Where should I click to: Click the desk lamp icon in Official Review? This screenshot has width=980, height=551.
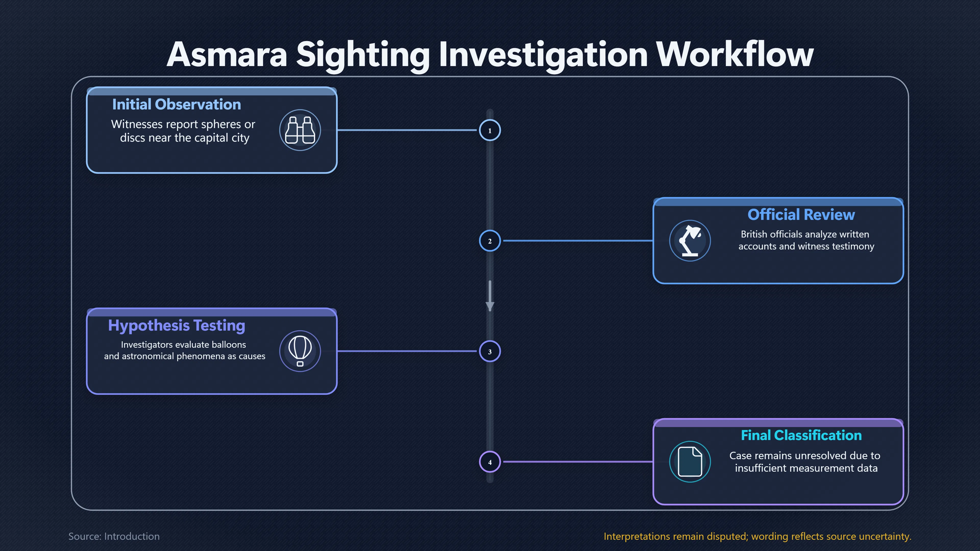coord(690,241)
